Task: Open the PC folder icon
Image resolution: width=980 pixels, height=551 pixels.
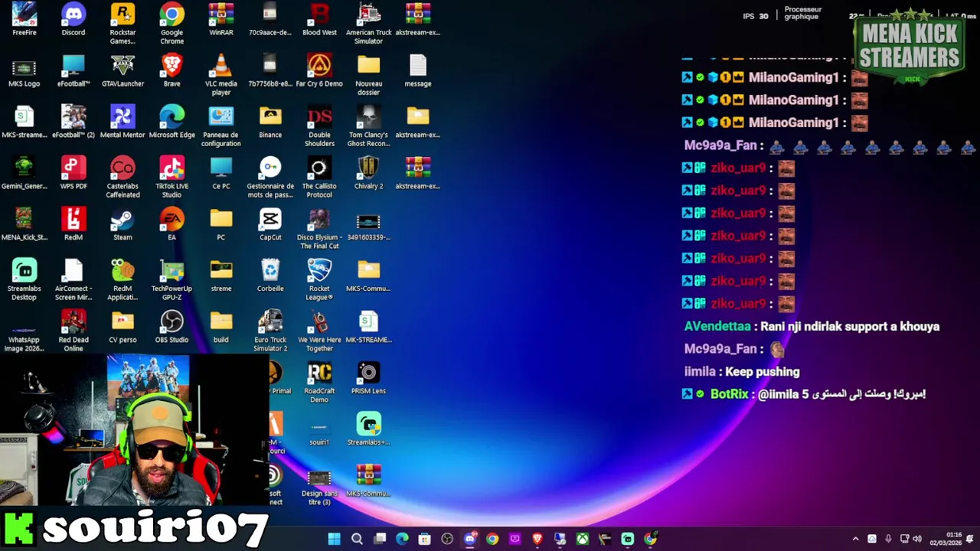Action: (x=221, y=224)
